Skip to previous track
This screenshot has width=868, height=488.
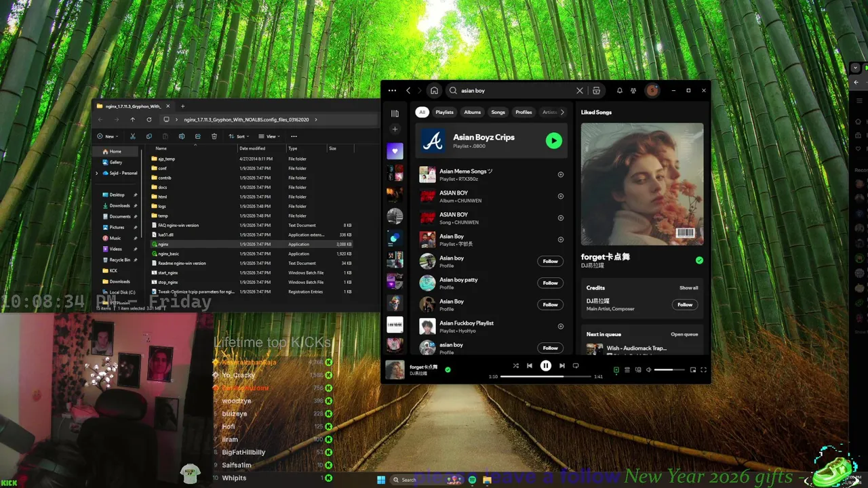(x=530, y=366)
